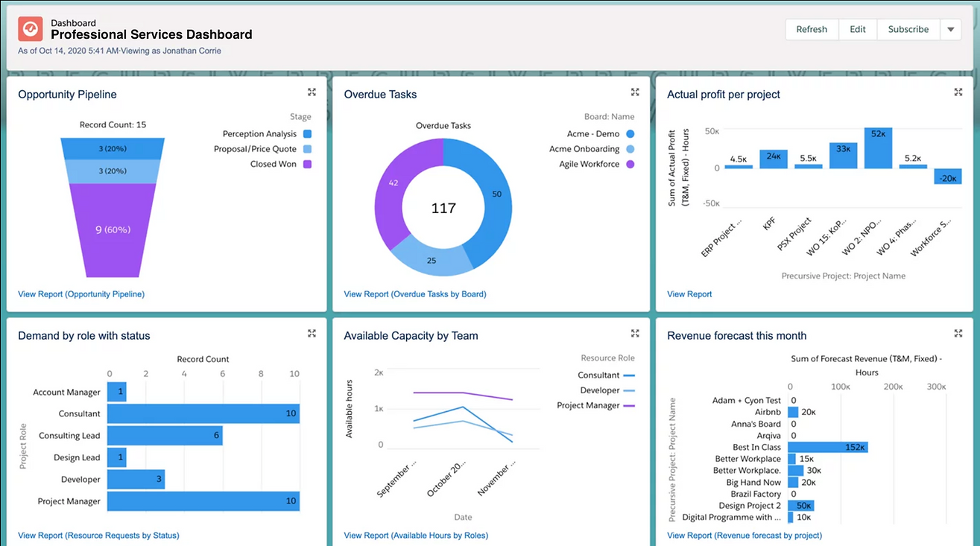Click the negative -20k profit bar

pyautogui.click(x=948, y=177)
